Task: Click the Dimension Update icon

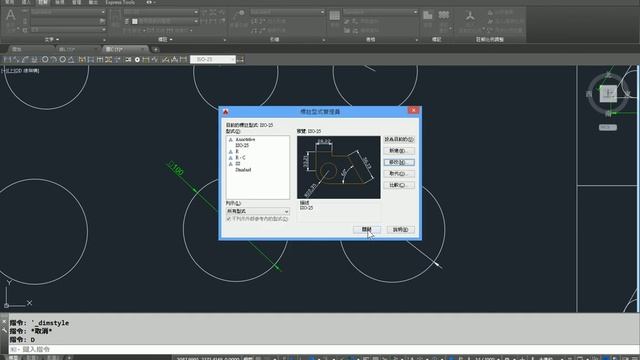Action: pyautogui.click(x=183, y=60)
